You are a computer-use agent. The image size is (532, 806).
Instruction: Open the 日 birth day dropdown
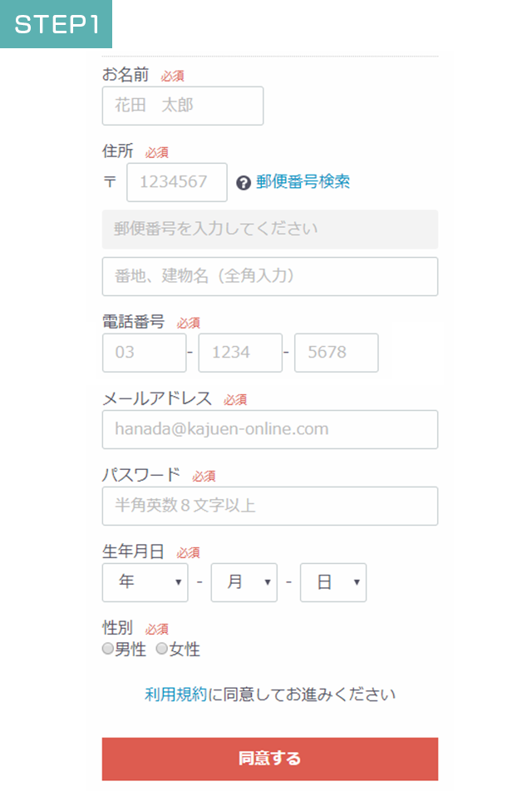pos(332,582)
